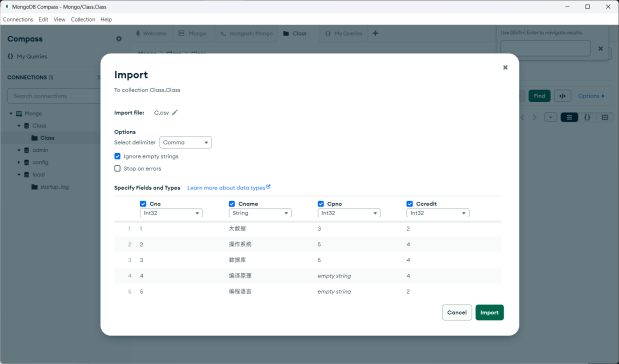Collapse the Class database node

click(x=19, y=126)
